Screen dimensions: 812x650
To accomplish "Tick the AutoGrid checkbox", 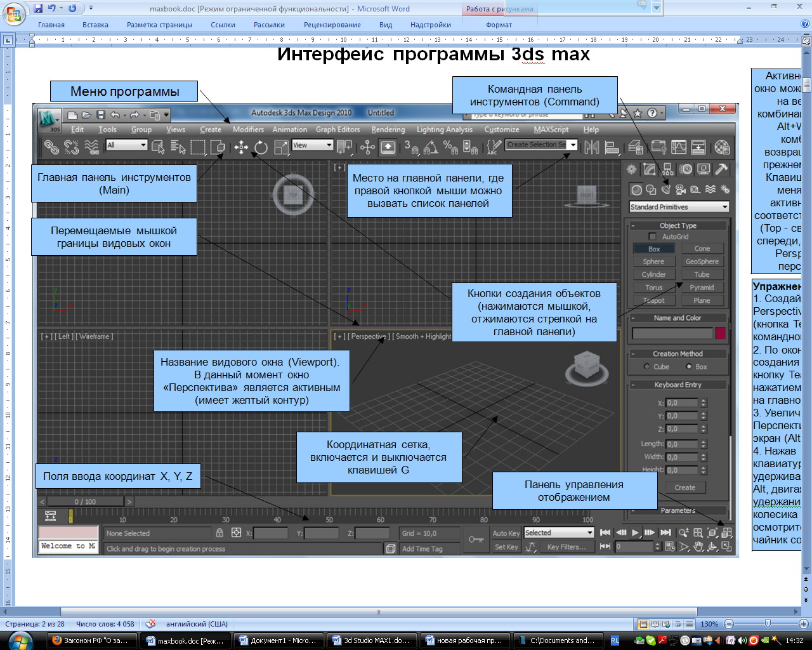I will click(x=652, y=237).
